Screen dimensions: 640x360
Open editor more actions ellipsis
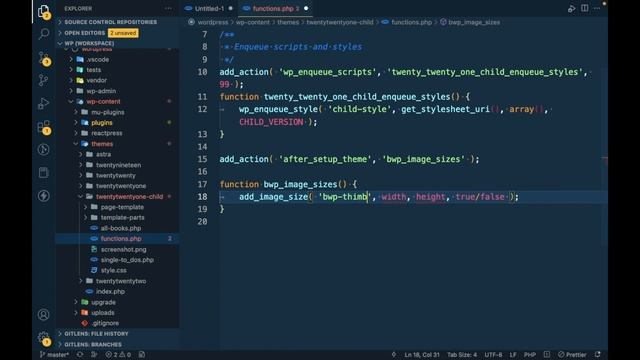pyautogui.click(x=597, y=8)
